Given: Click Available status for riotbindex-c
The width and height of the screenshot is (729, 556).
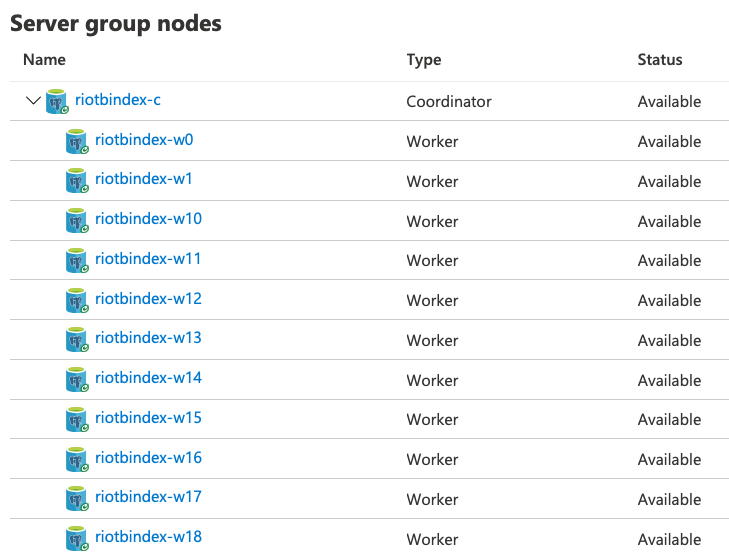Looking at the screenshot, I should (x=669, y=101).
